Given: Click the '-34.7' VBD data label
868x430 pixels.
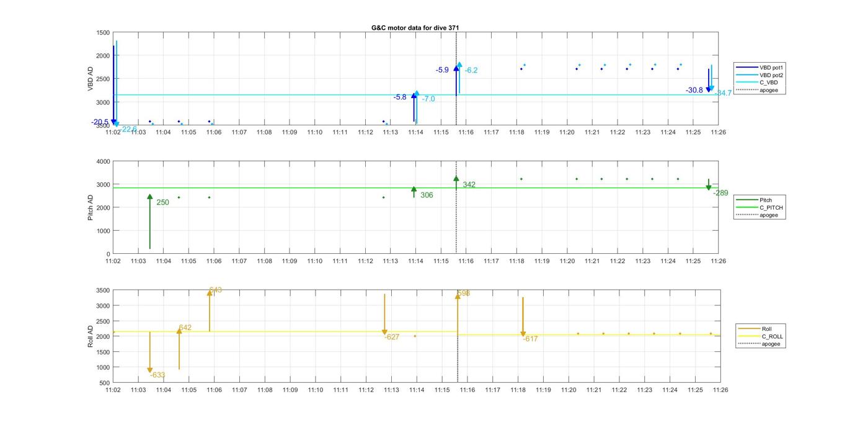Looking at the screenshot, I should pos(724,93).
